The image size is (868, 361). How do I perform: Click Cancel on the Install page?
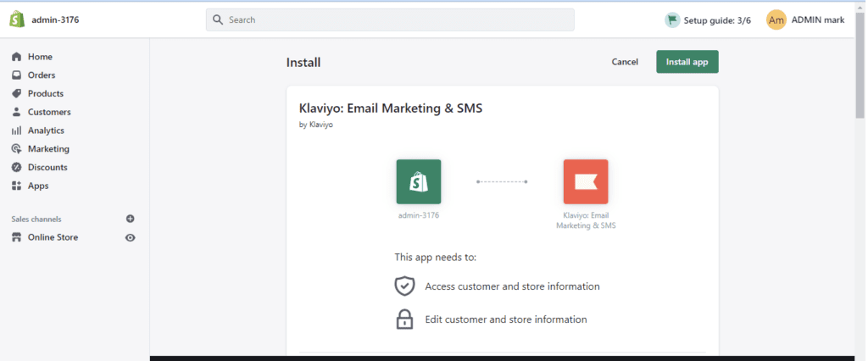pos(625,62)
